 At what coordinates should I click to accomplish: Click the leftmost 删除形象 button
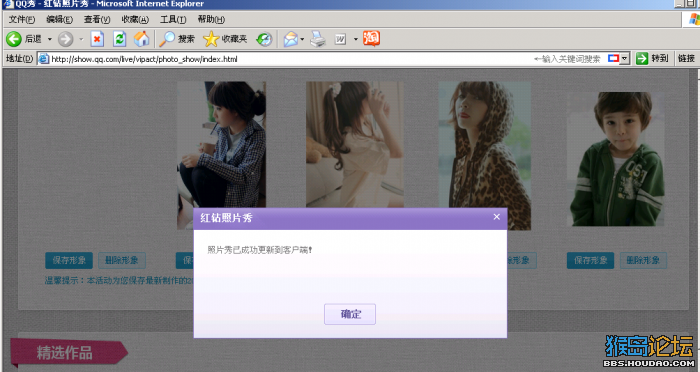(122, 260)
